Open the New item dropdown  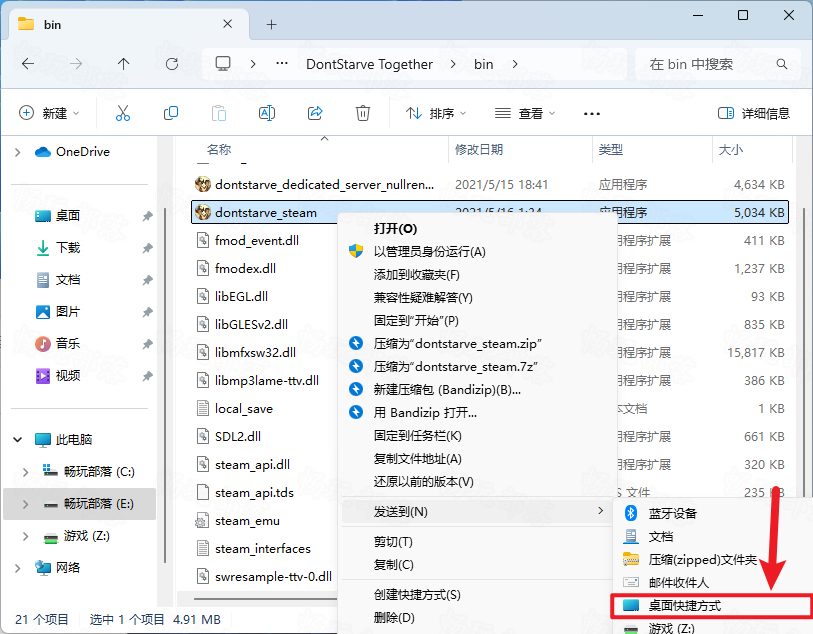[x=49, y=113]
